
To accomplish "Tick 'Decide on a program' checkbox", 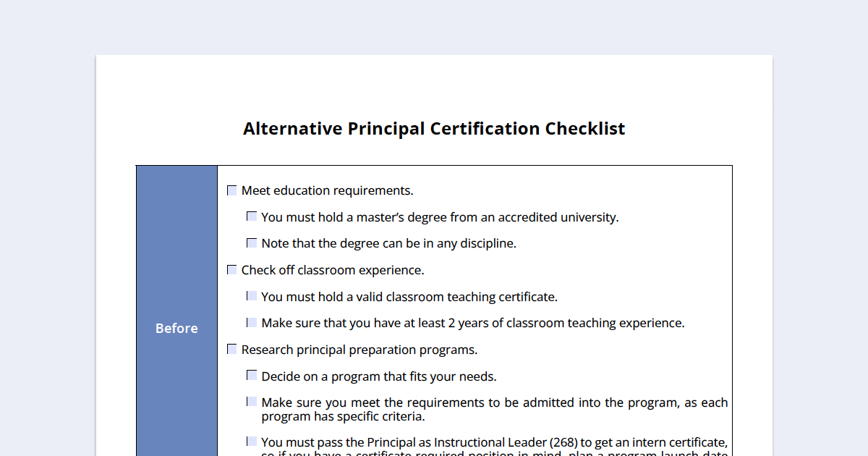I will coord(252,376).
